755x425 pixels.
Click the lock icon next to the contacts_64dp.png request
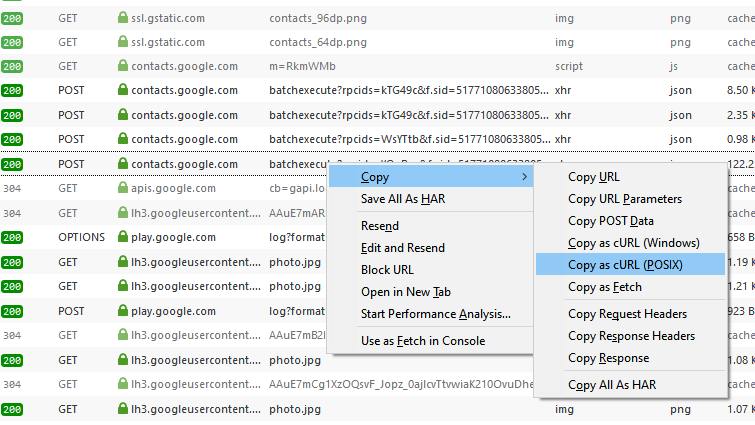click(124, 42)
